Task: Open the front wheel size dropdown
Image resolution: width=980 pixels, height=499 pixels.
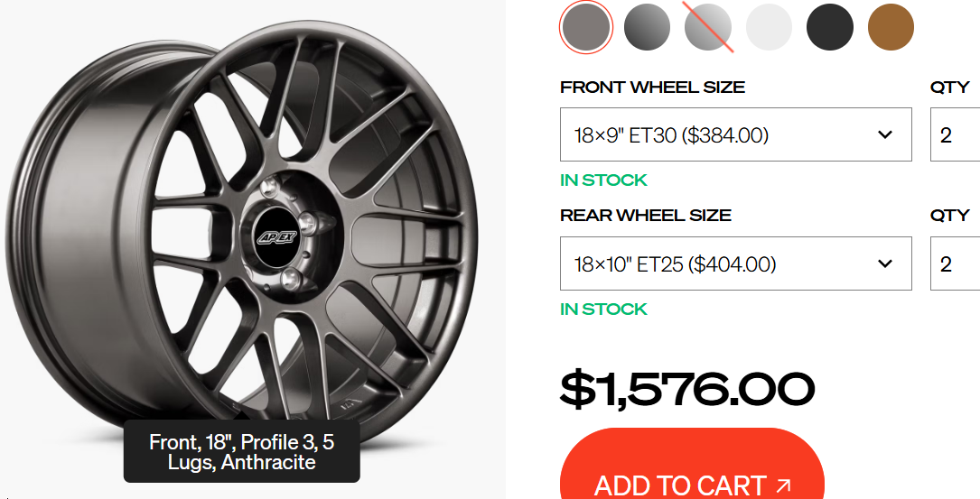Action: point(735,135)
